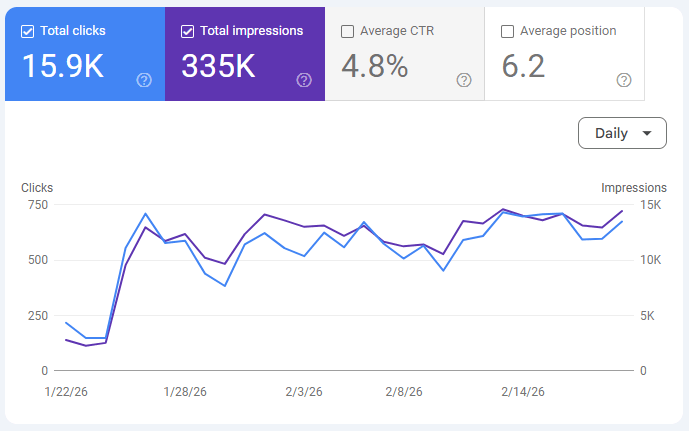Click the 2/8/26 date on the chart axis

point(404,392)
